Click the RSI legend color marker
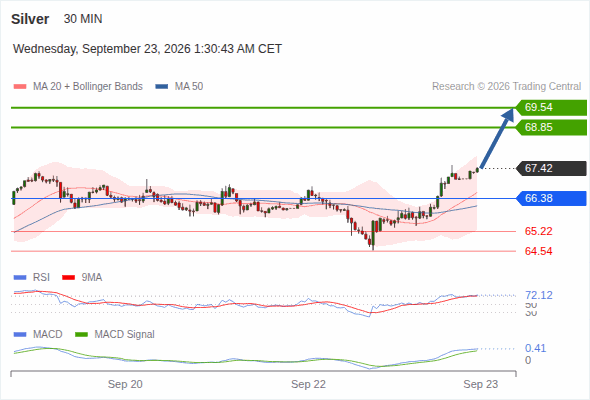This screenshot has width=590, height=400. click(20, 278)
